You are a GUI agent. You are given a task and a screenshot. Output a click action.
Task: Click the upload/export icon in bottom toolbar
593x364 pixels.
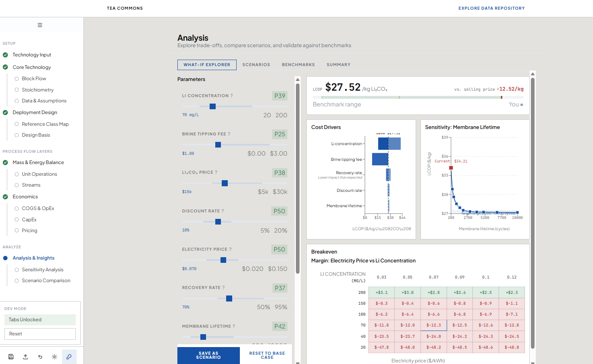pyautogui.click(x=25, y=357)
